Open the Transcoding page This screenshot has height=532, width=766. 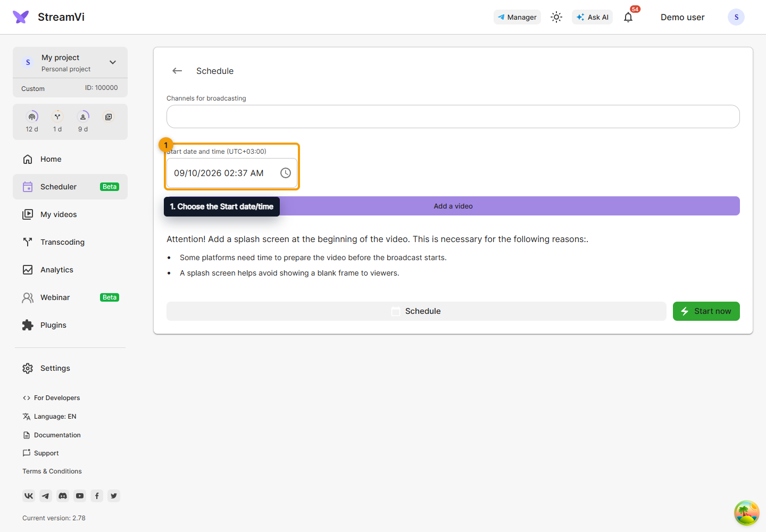point(70,242)
